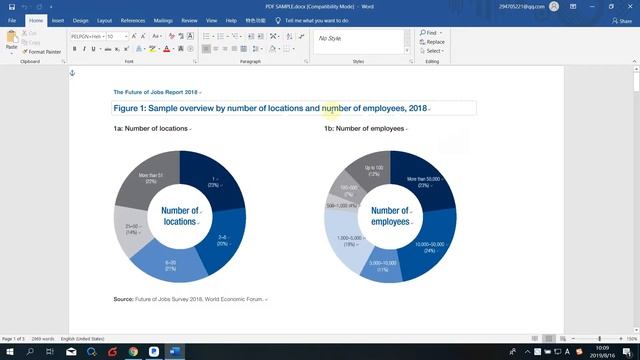Toggle Superscript formatting
This screenshot has width=640, height=360.
(127, 49)
